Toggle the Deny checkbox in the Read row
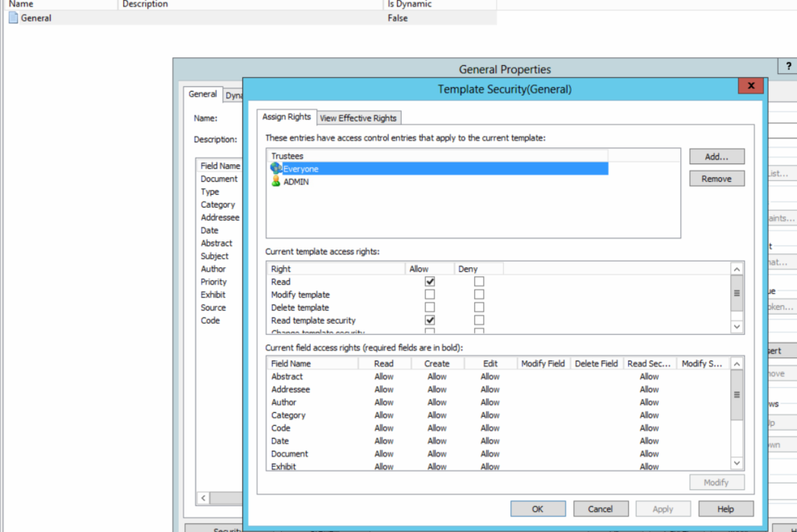797x532 pixels. 479,282
